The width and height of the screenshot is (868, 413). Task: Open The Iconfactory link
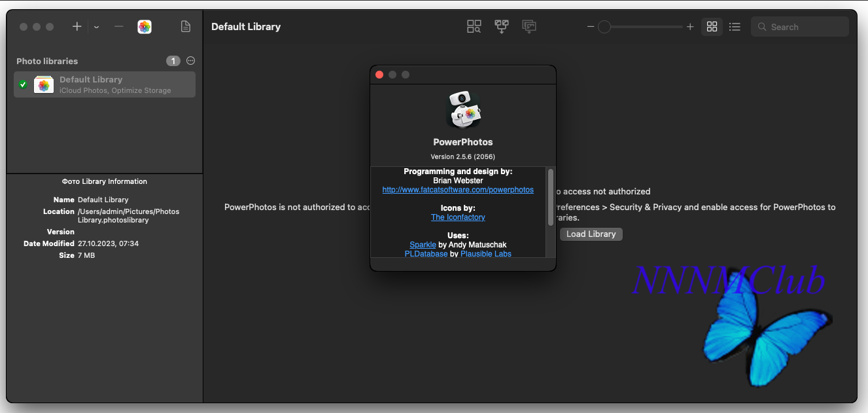point(458,217)
